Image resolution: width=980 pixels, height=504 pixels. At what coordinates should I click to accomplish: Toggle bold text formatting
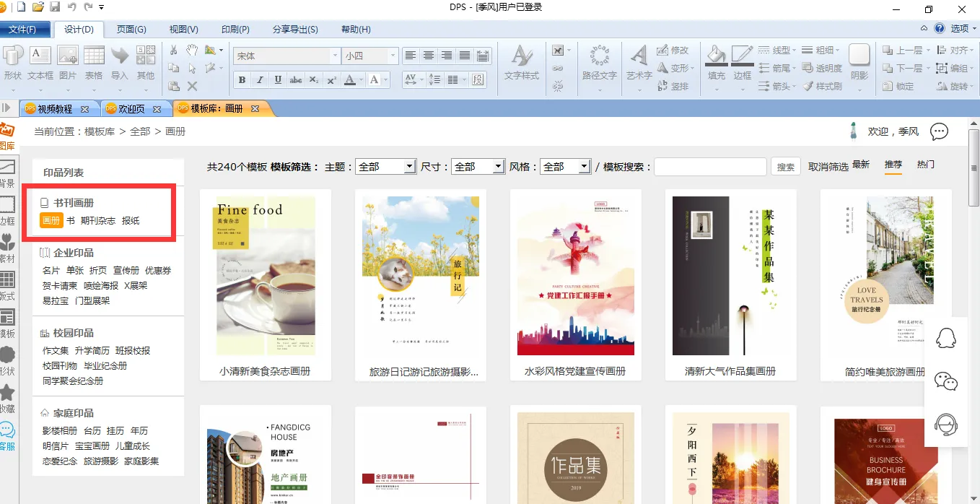(x=242, y=80)
